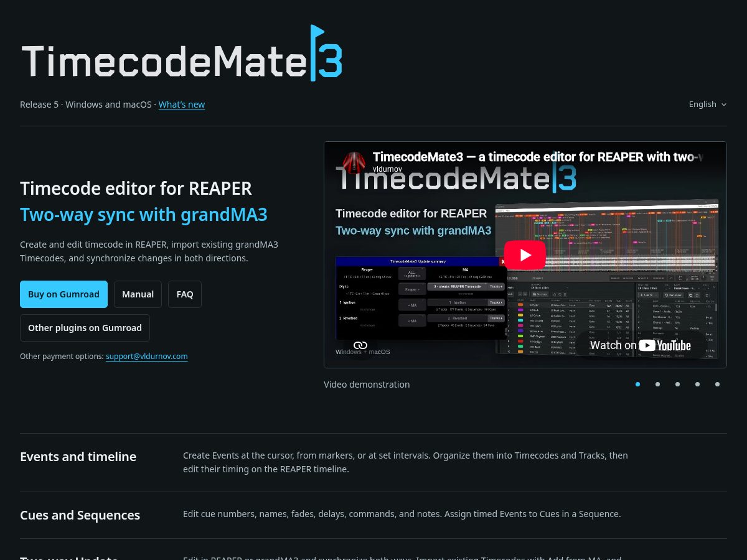Click Two-way sync with grandMA3 heading
Screen dimensions: 747x560
(144, 215)
